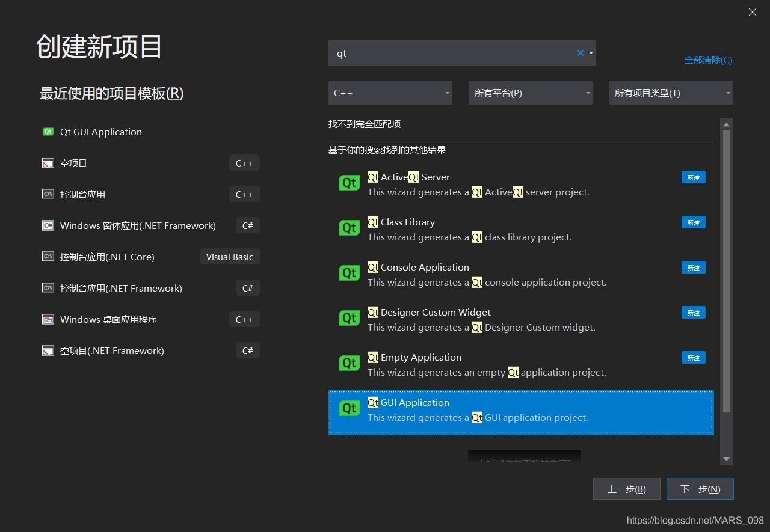The image size is (770, 532).
Task: Choose recent 空项目(.NET Framework) template
Action: click(x=150, y=350)
